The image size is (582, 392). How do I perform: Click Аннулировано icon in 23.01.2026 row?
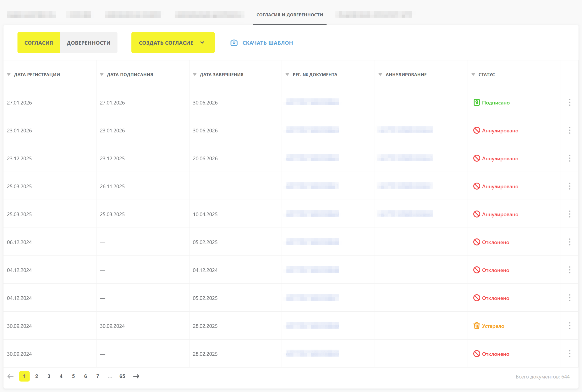pos(477,130)
